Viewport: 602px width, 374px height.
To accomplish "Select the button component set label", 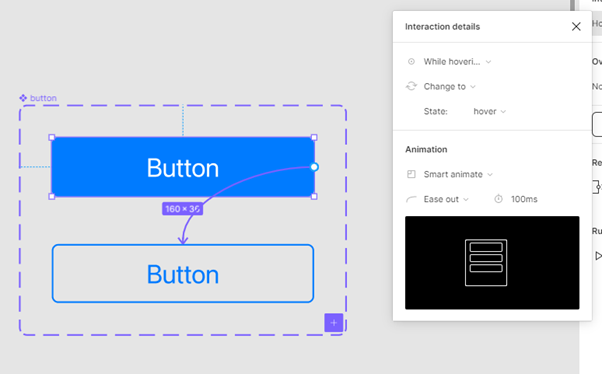I will coord(38,98).
